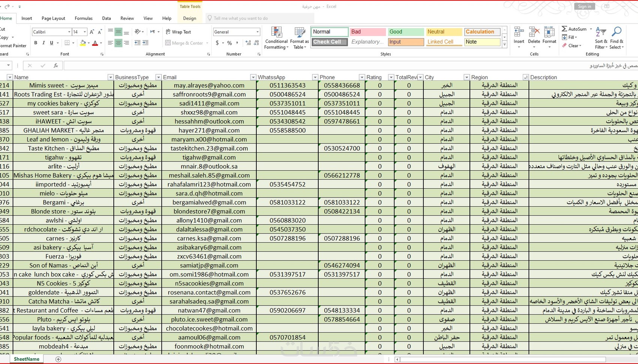This screenshot has height=364, width=638.
Task: Decrease decimal places
Action: 256,43
